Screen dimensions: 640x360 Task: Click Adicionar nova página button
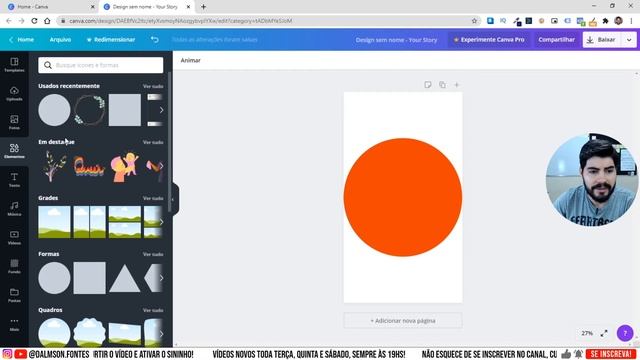[x=403, y=321]
